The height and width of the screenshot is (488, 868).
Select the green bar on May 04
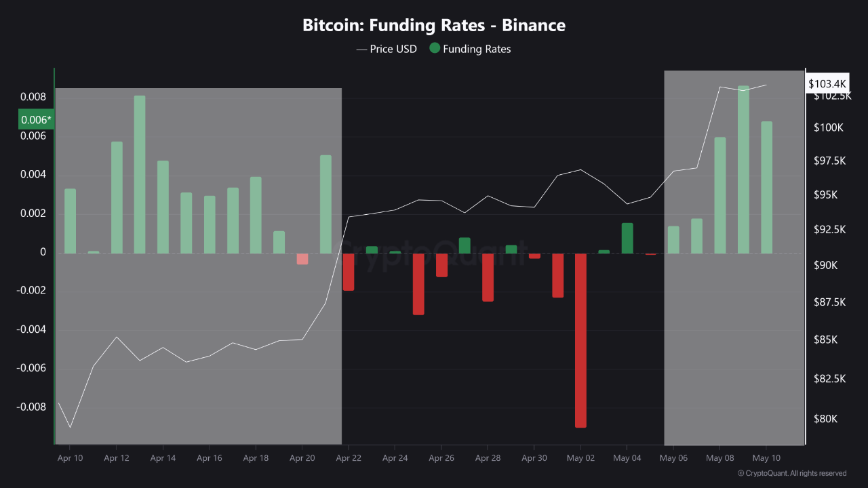(627, 238)
